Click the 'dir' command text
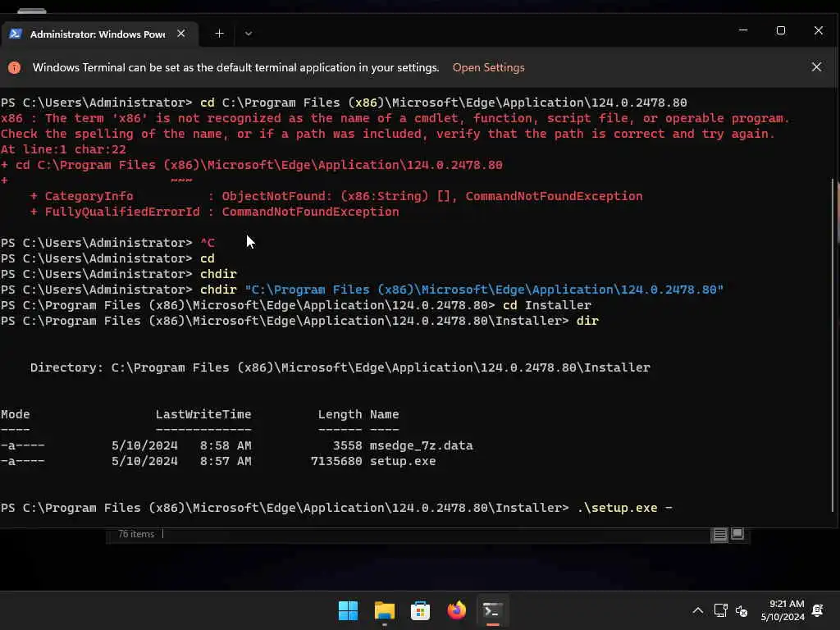Image resolution: width=840 pixels, height=630 pixels. (x=587, y=321)
